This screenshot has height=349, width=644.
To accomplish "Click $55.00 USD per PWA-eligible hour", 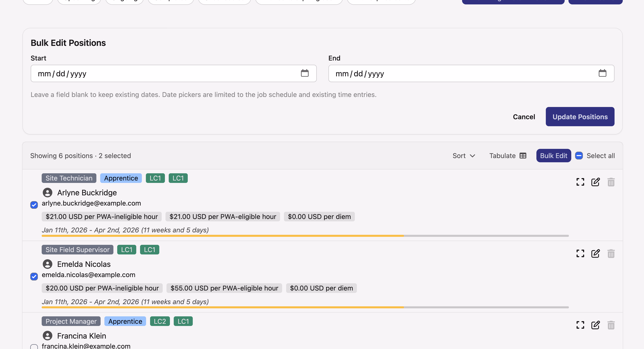I will click(224, 288).
